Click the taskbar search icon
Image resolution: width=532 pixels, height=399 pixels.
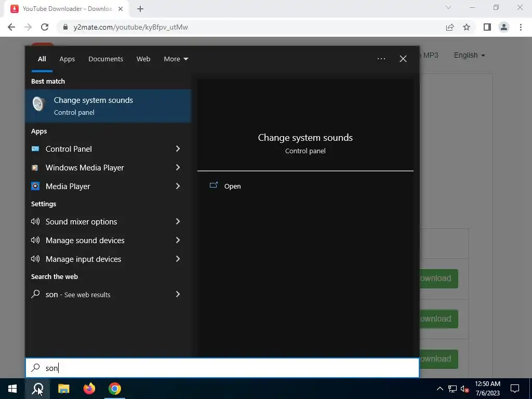[37, 389]
